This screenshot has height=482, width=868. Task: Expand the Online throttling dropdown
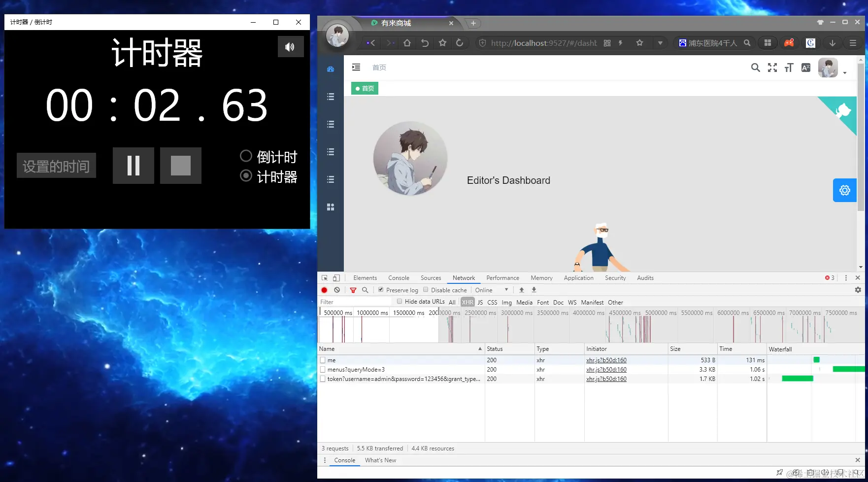coord(492,290)
